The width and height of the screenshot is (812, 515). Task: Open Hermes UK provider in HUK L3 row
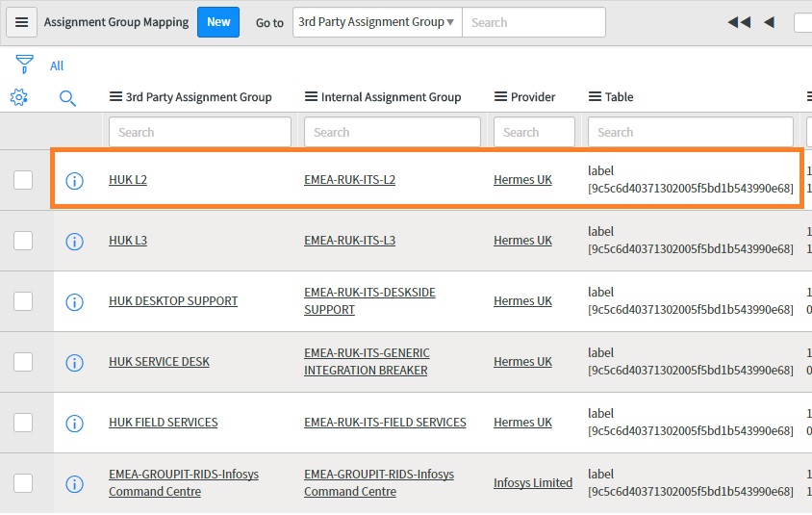522,241
